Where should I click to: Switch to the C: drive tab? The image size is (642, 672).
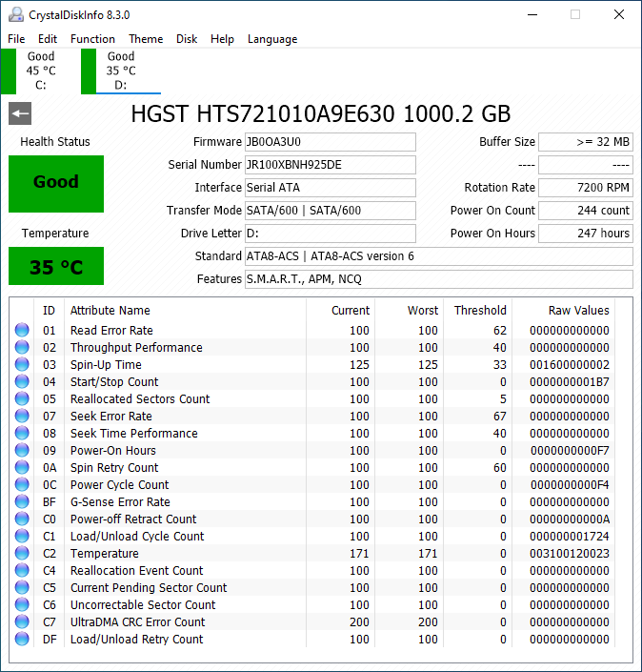(x=40, y=71)
